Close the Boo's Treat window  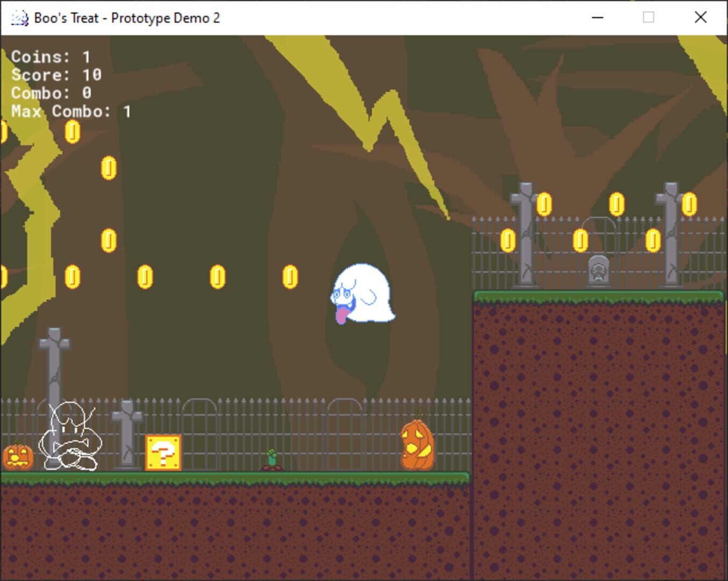click(x=700, y=18)
